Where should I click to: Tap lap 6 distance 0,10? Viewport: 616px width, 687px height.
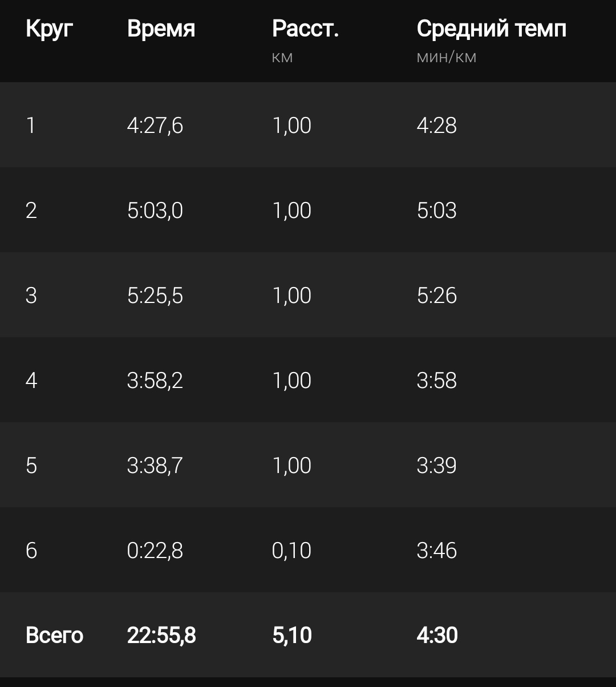[291, 551]
